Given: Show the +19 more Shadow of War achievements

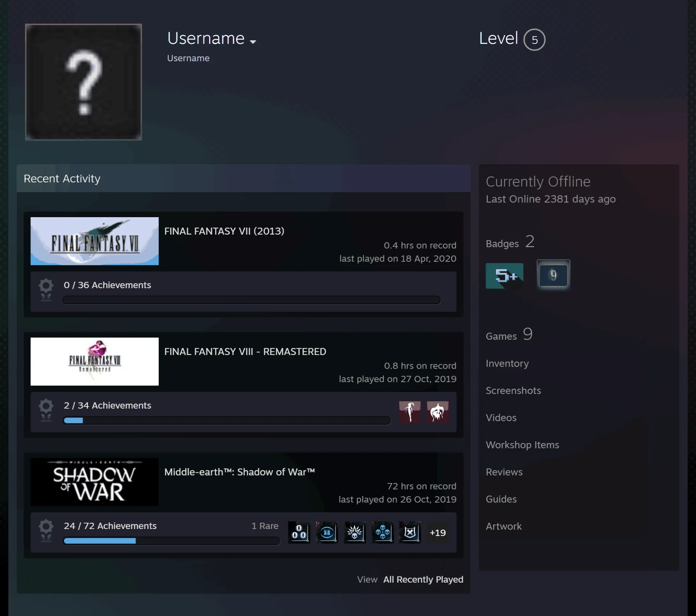Looking at the screenshot, I should click(438, 533).
